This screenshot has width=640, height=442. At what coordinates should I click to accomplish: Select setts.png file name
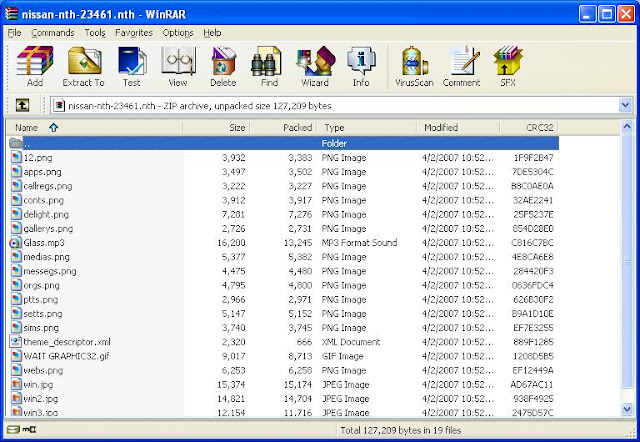[43, 313]
